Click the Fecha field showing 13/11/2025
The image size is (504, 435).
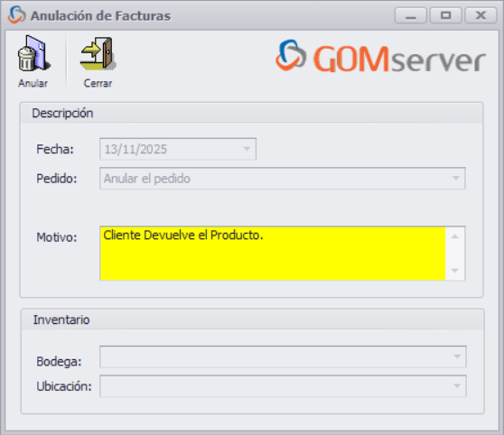[x=178, y=149]
